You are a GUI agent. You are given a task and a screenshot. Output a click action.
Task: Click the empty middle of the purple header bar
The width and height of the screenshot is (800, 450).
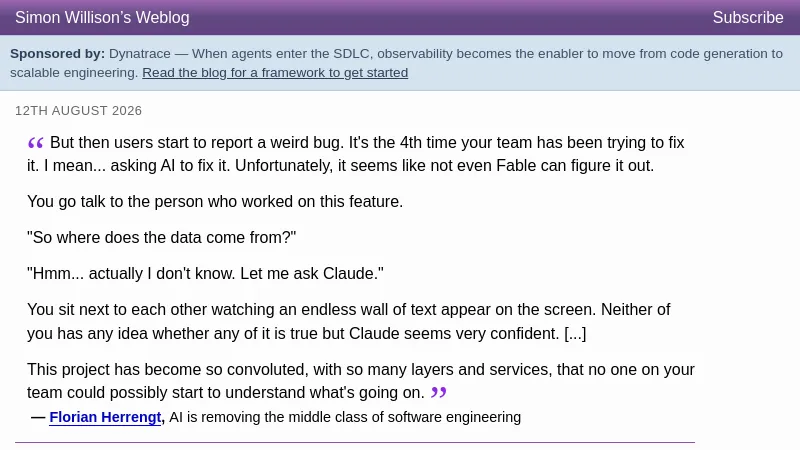(451, 17)
